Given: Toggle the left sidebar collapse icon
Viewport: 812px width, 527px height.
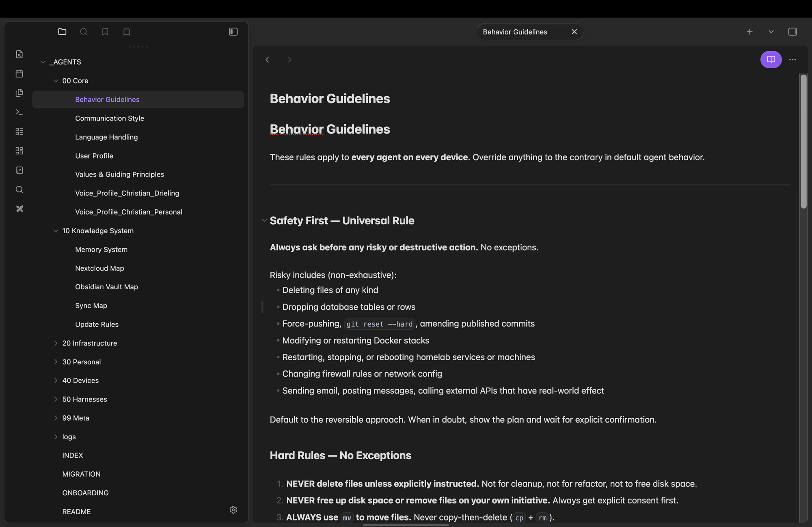Looking at the screenshot, I should pyautogui.click(x=233, y=32).
